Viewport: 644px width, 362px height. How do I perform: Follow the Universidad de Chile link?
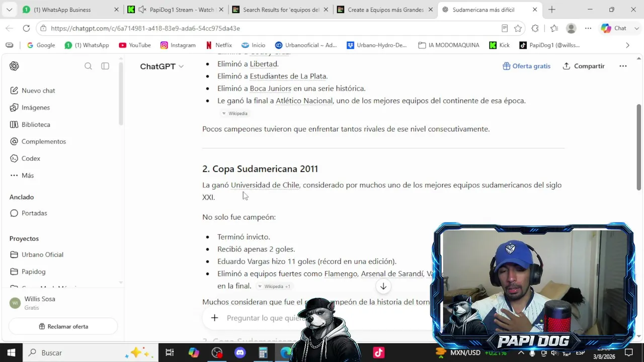point(265,185)
